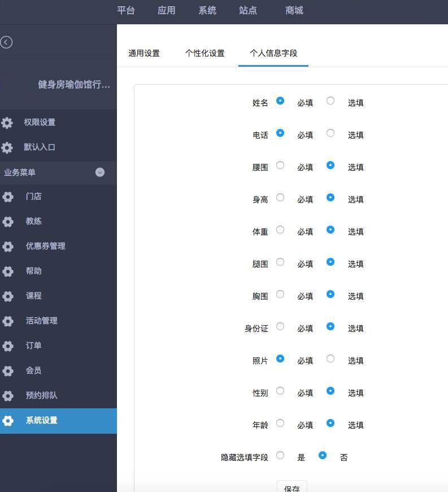Image resolution: width=448 pixels, height=492 pixels.
Task: Click the back arrow circle icon
Action: tap(6, 42)
